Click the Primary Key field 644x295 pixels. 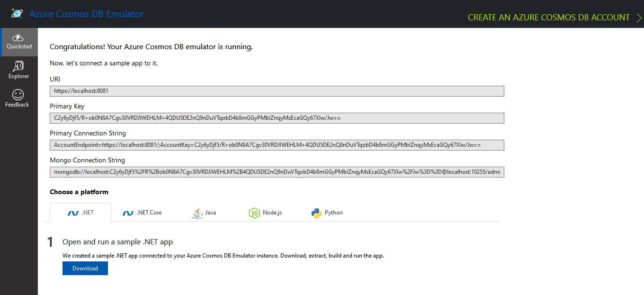pyautogui.click(x=277, y=118)
